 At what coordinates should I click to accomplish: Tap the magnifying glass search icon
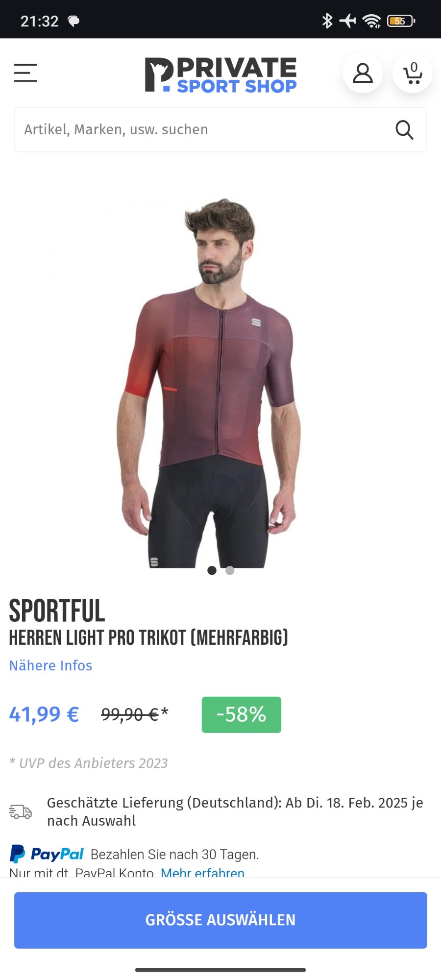[404, 130]
